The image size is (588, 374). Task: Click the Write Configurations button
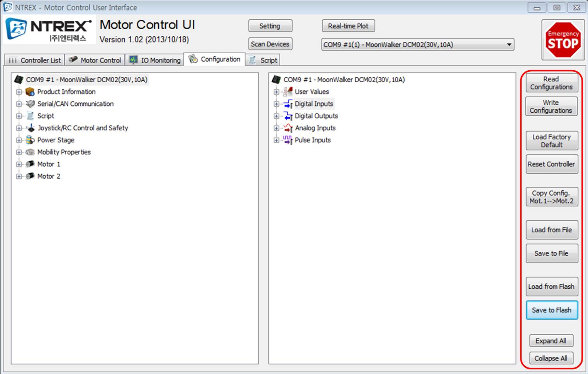[x=552, y=106]
